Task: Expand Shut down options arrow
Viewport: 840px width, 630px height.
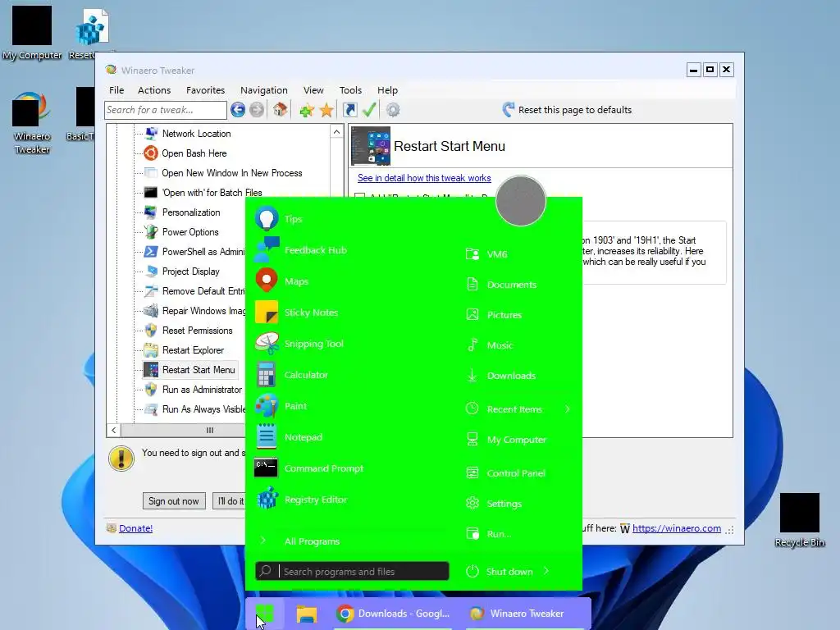Action: click(546, 571)
